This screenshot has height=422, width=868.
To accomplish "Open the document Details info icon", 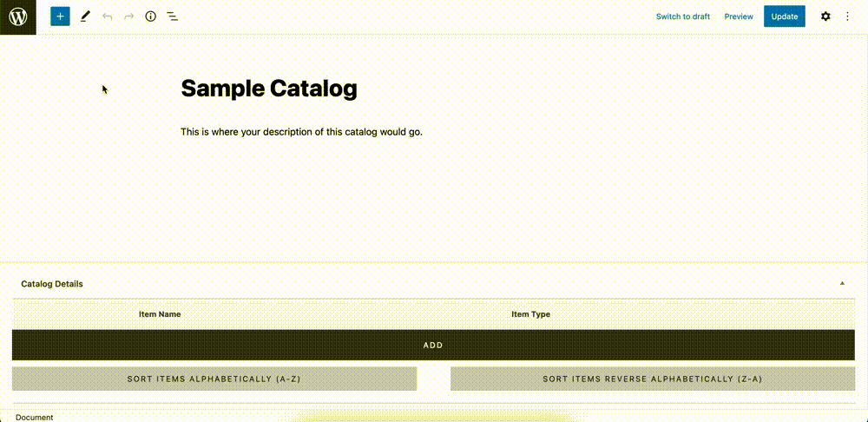I will click(x=150, y=16).
